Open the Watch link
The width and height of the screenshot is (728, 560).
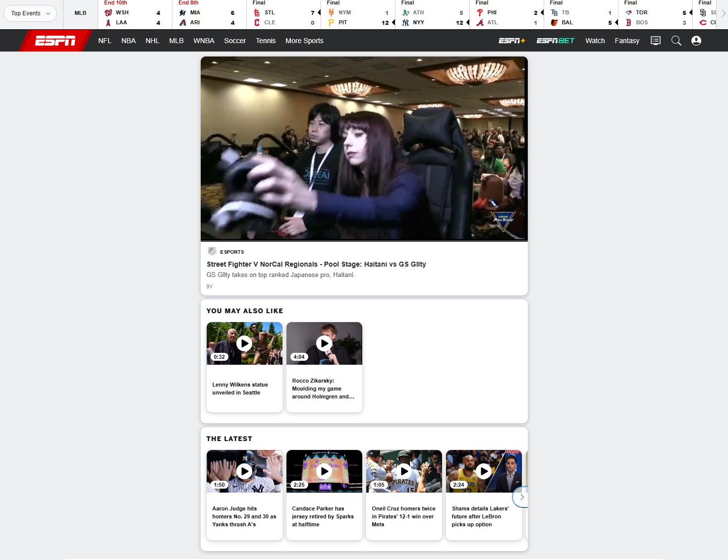tap(595, 41)
